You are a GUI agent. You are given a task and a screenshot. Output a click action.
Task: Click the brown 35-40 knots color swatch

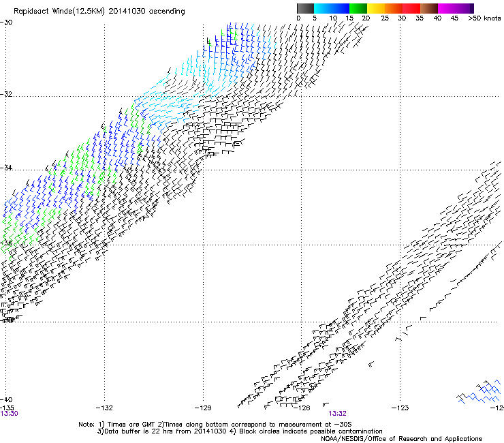pos(429,8)
